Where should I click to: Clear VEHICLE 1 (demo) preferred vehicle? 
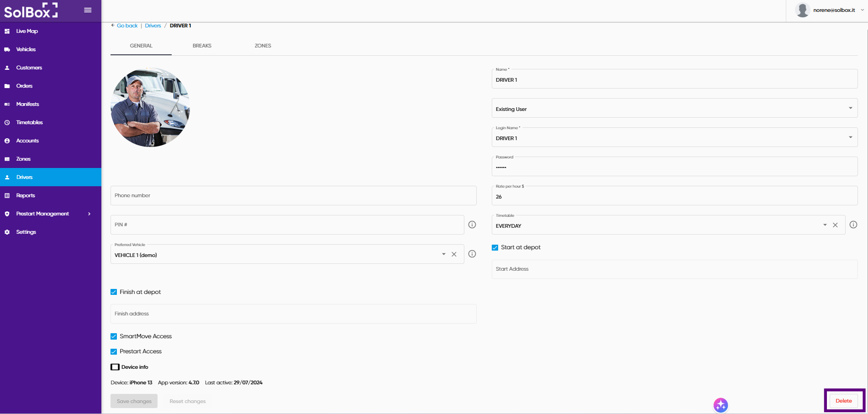454,254
